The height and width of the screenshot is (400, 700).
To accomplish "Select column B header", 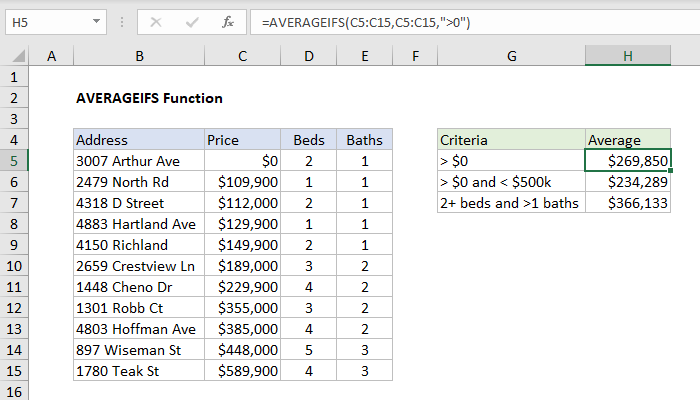I will tap(139, 56).
